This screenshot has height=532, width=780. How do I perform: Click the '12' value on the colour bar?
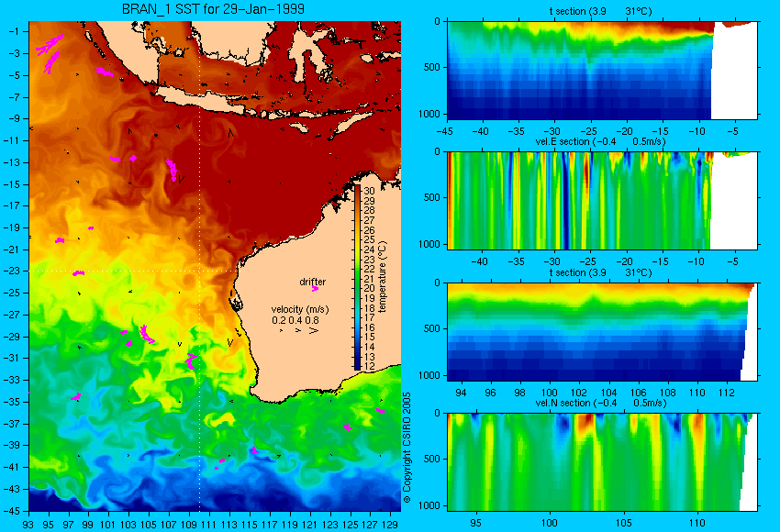coord(369,366)
